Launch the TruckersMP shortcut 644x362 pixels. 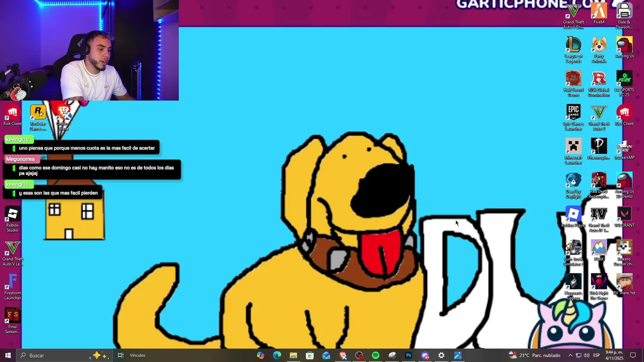pyautogui.click(x=624, y=149)
